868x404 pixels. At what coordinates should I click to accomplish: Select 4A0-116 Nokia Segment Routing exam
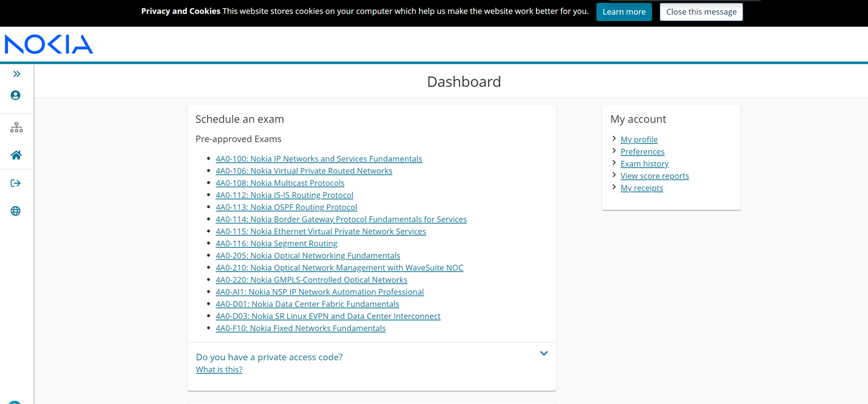277,243
